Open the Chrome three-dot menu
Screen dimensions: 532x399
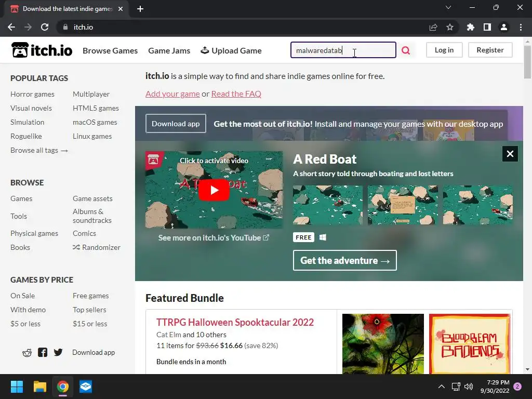[521, 27]
